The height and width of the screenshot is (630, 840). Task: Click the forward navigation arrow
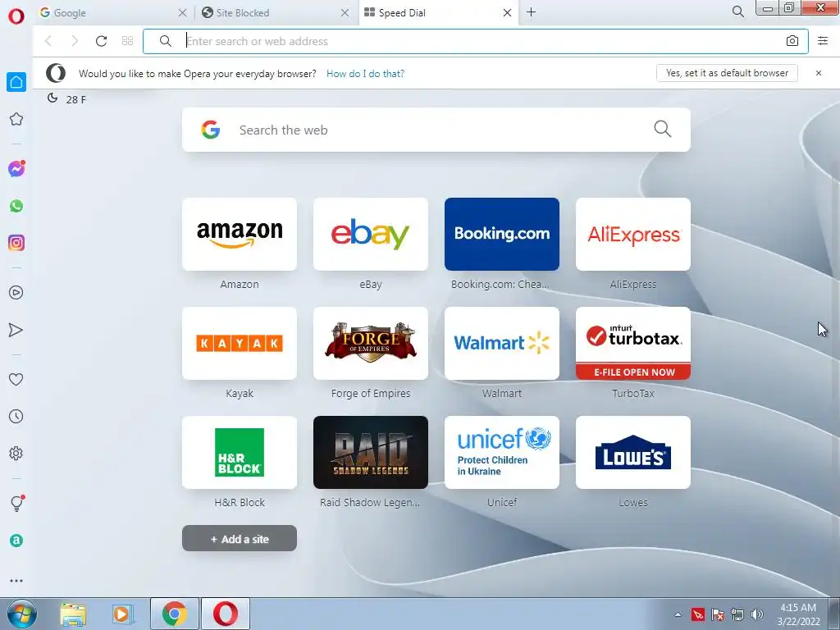pyautogui.click(x=75, y=41)
